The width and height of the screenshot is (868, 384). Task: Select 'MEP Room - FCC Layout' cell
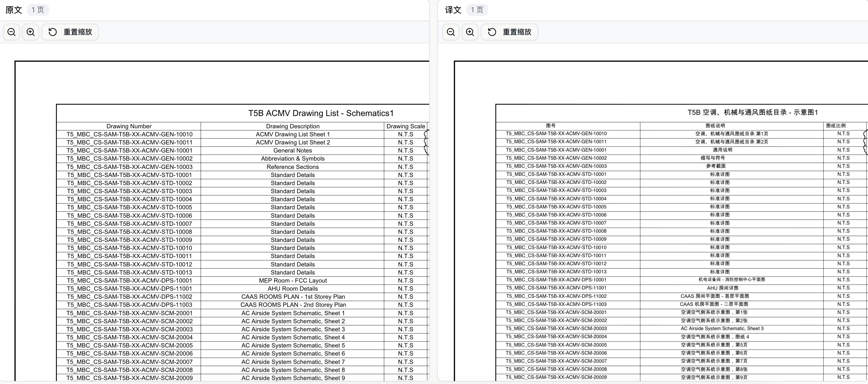pyautogui.click(x=292, y=280)
